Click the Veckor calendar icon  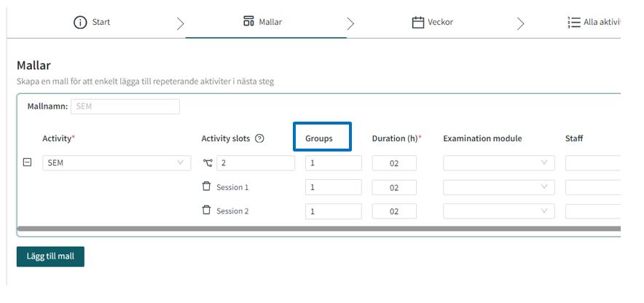(418, 23)
